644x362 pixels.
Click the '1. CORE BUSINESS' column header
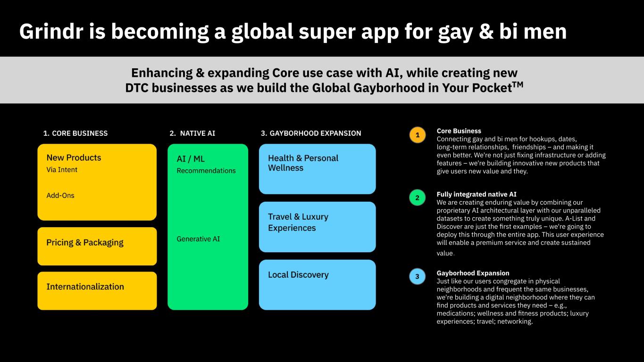[75, 133]
